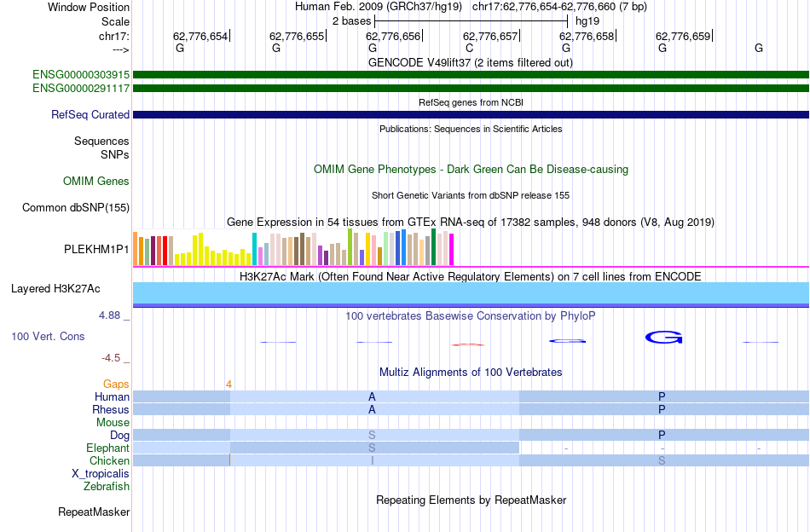810x532 pixels.
Task: Click the large blue G conservation logo
Action: (x=664, y=338)
